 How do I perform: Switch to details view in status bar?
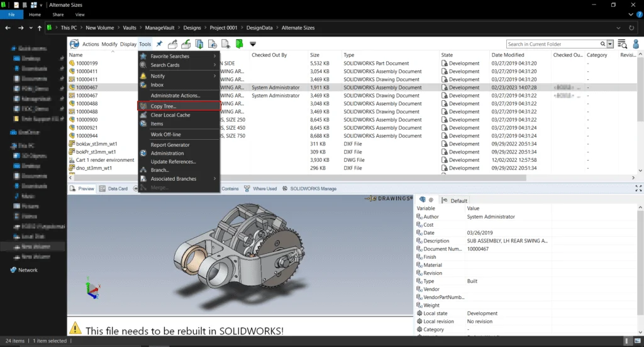[627, 341]
